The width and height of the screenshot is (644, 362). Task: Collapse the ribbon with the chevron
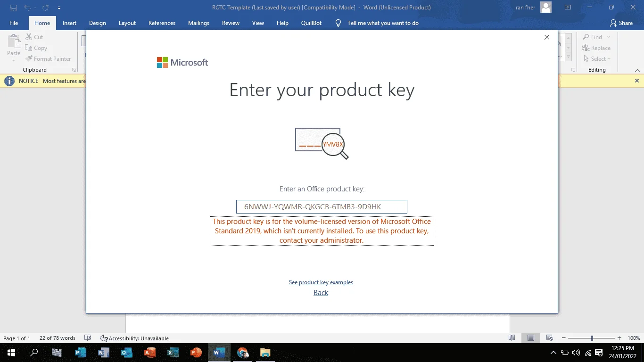tap(636, 70)
